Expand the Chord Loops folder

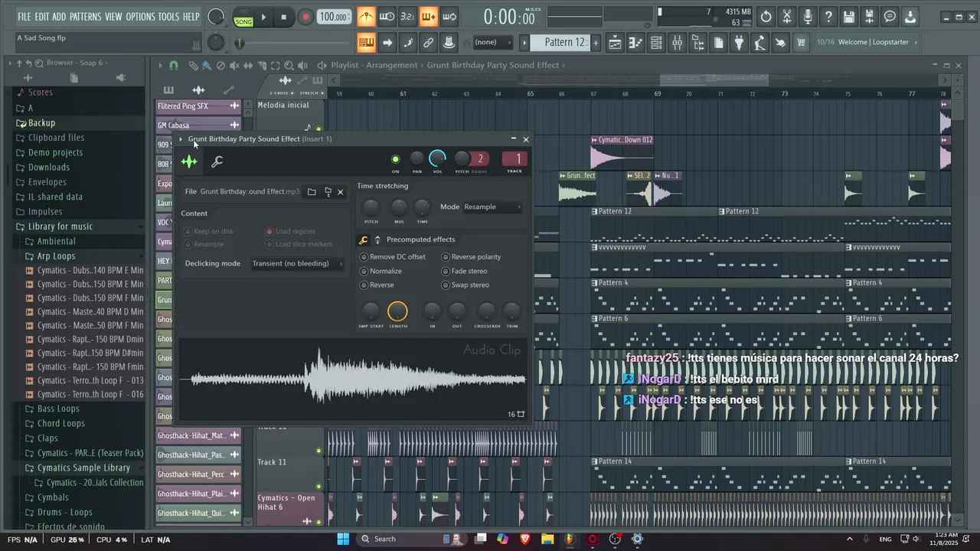[61, 423]
